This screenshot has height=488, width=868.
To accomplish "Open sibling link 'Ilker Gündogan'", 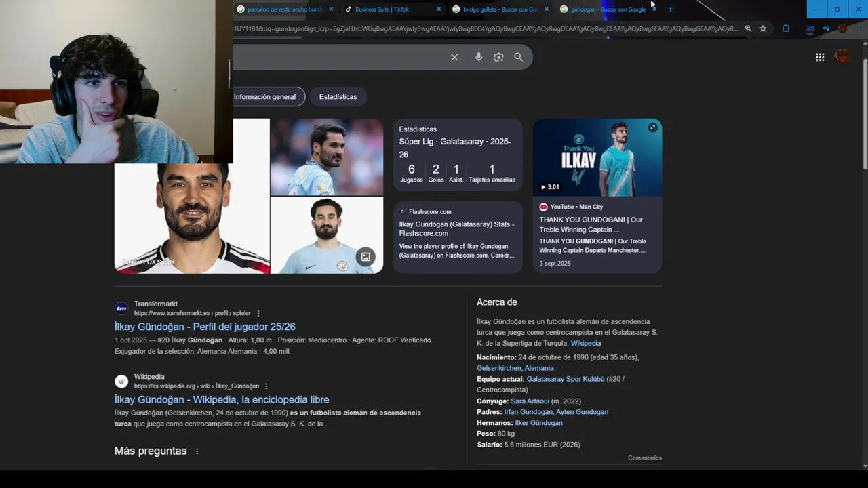I will 539,423.
